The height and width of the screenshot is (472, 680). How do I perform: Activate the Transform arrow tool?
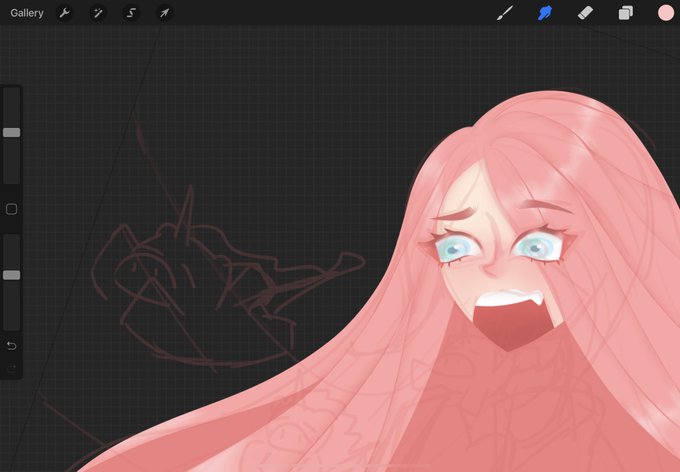[164, 13]
